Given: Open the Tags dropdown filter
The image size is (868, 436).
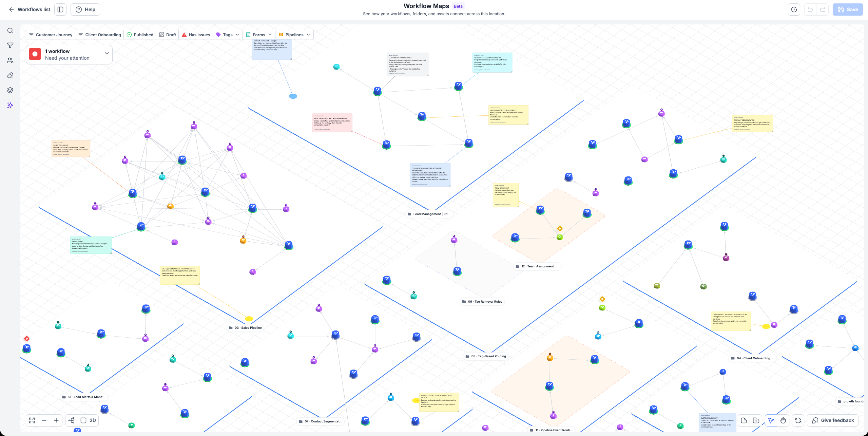Looking at the screenshot, I should click(228, 35).
